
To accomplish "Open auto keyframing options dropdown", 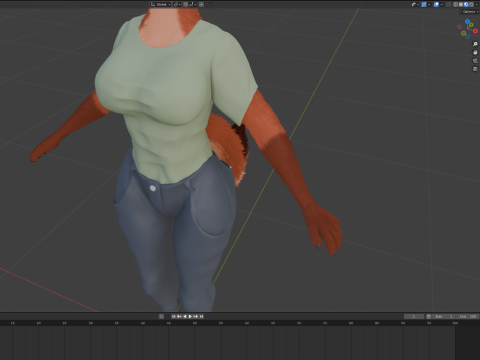I will click(167, 316).
